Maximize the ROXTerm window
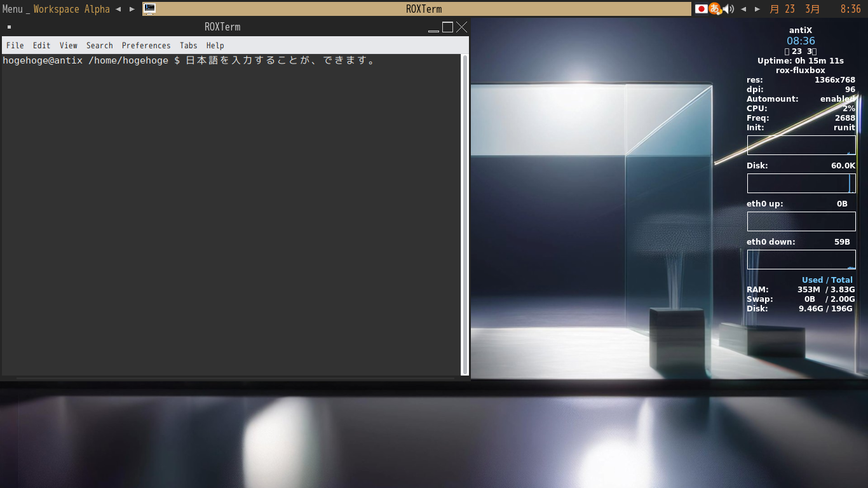 pyautogui.click(x=447, y=27)
